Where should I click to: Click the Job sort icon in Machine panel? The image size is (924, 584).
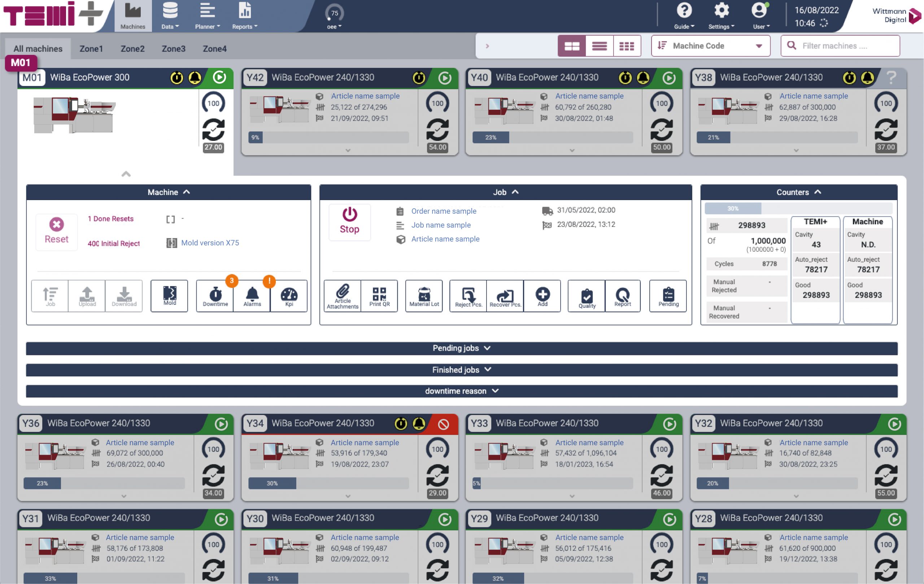(x=50, y=296)
